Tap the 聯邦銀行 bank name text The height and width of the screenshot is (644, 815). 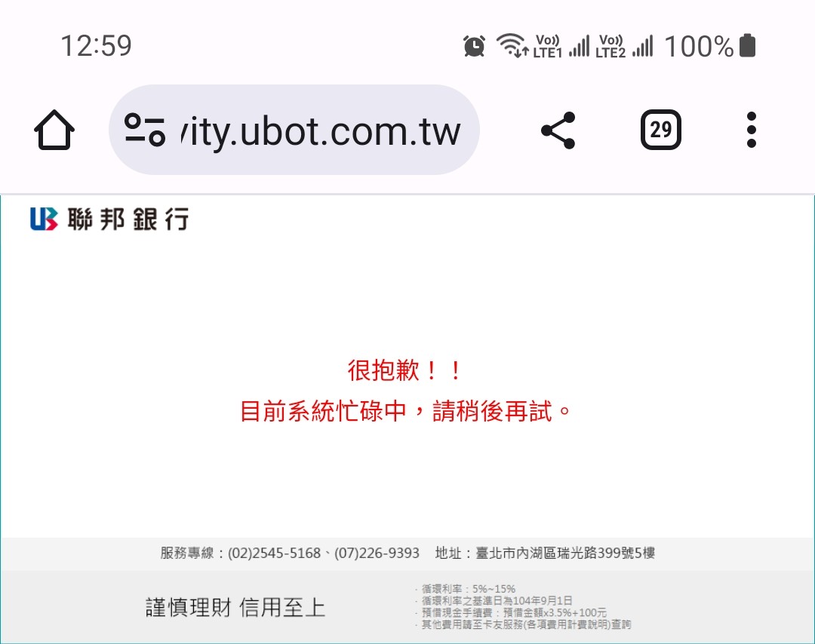pyautogui.click(x=128, y=219)
